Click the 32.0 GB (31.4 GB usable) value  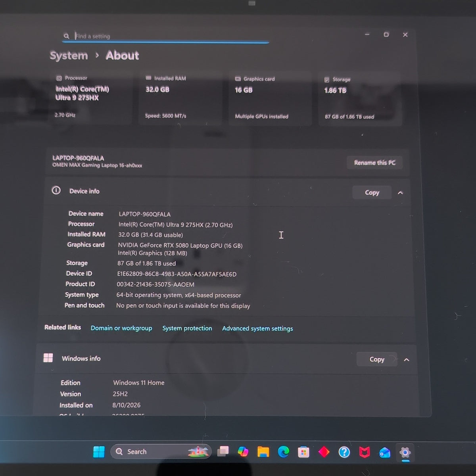tap(151, 235)
